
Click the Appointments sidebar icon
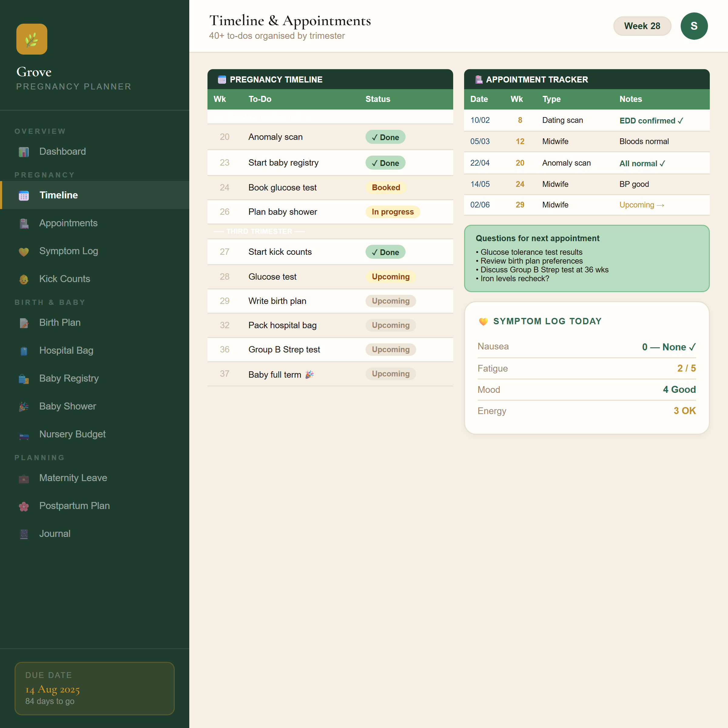click(24, 224)
